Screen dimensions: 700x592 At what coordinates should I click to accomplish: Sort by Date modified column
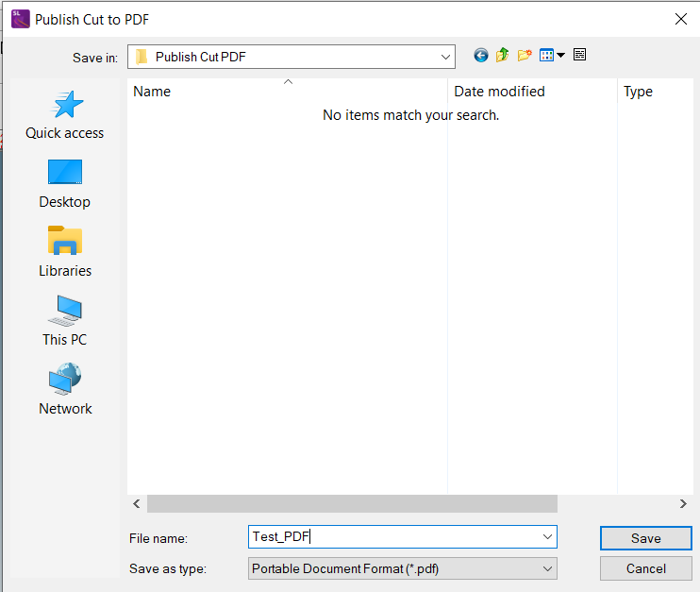[x=528, y=92]
